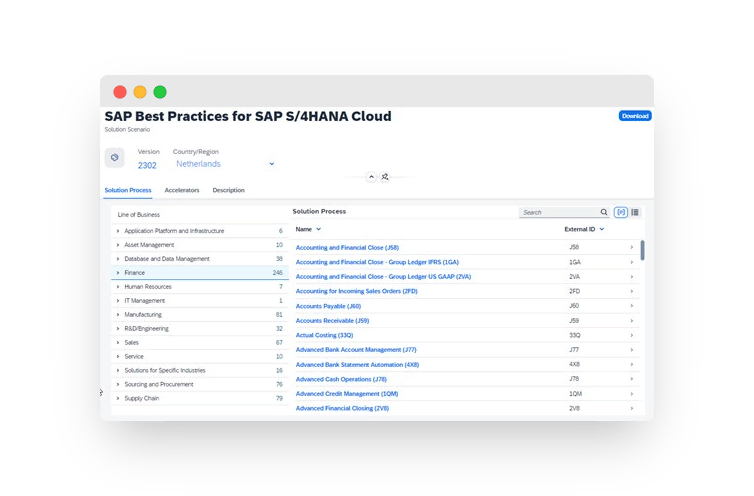754x496 pixels.
Task: Open Advanced Bank Account Management (J77)
Action: (x=356, y=350)
